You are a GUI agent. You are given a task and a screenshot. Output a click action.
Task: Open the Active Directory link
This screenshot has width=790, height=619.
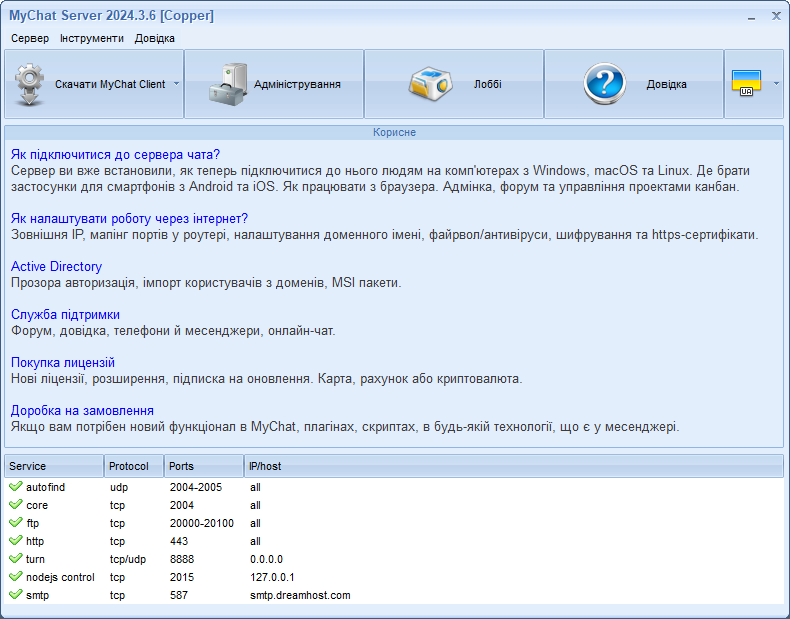pyautogui.click(x=56, y=266)
